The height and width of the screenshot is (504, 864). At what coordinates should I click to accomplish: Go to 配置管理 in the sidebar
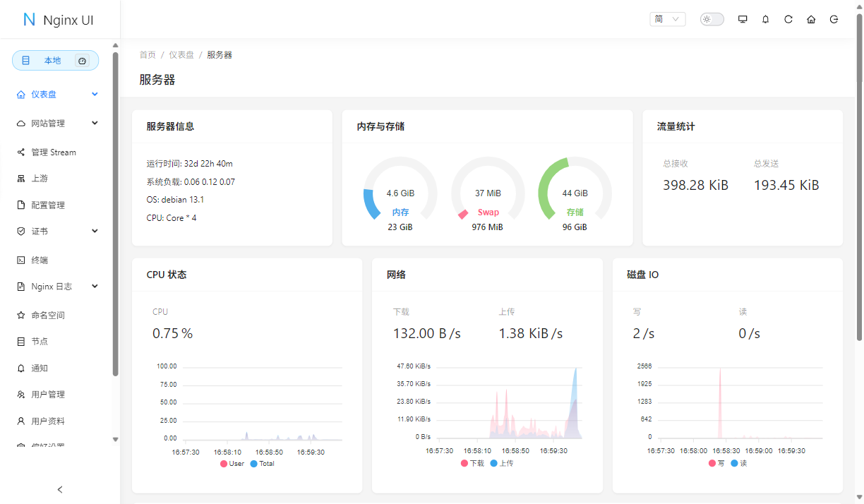[x=47, y=205]
